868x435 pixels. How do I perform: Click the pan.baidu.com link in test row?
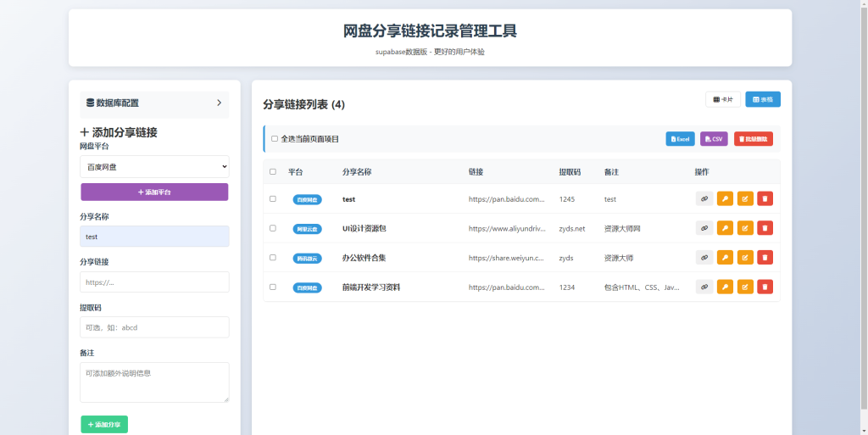tap(507, 199)
